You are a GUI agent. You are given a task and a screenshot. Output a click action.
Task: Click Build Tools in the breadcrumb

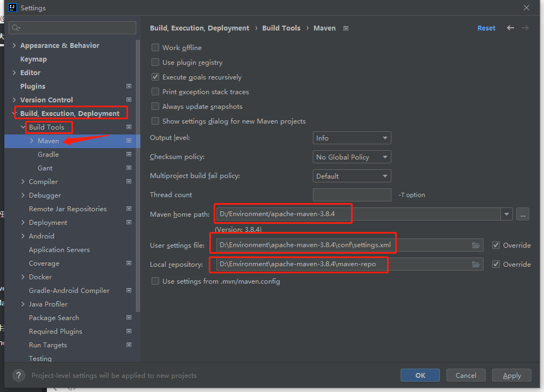(x=281, y=28)
